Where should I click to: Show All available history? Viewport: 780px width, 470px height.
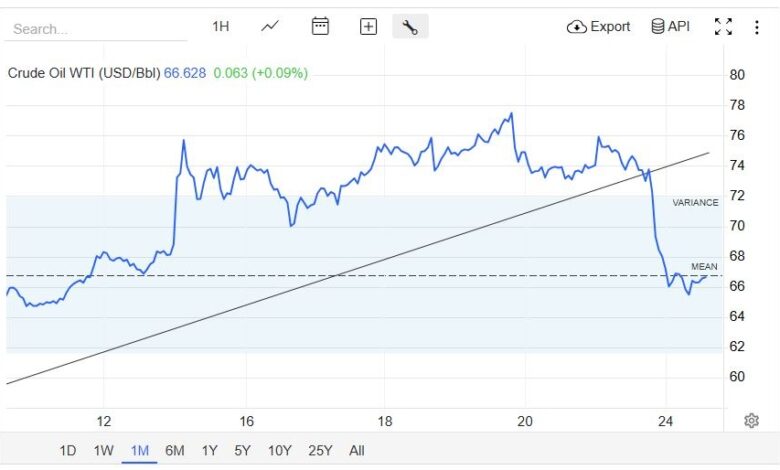point(357,451)
